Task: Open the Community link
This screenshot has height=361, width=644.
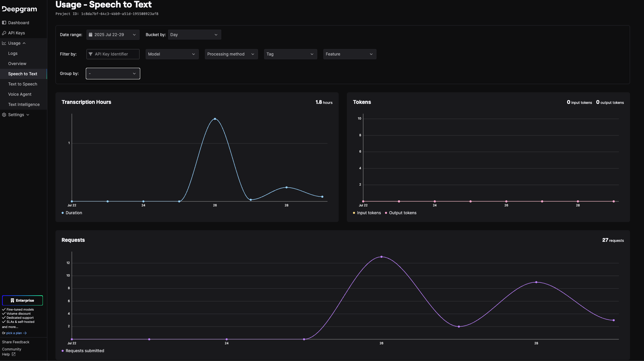Action: point(12,349)
